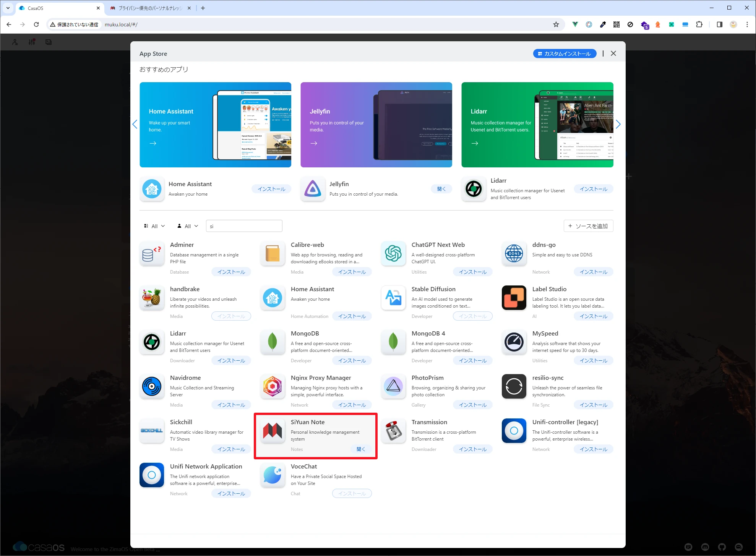Install Transmission via インストール button
The image size is (756, 556).
[473, 449]
